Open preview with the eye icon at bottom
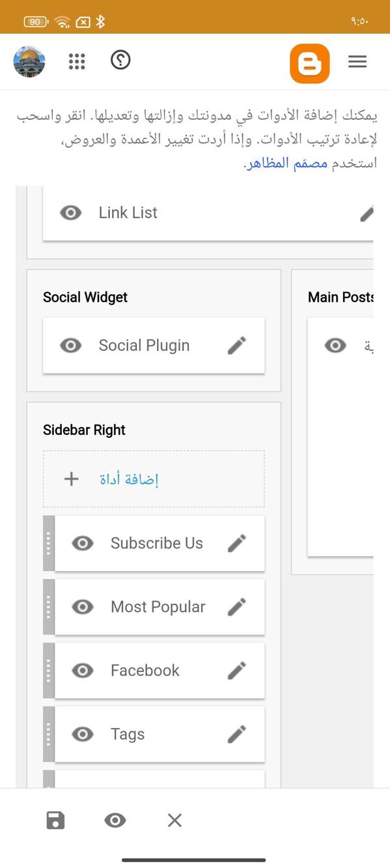390x868 pixels. coord(115,820)
